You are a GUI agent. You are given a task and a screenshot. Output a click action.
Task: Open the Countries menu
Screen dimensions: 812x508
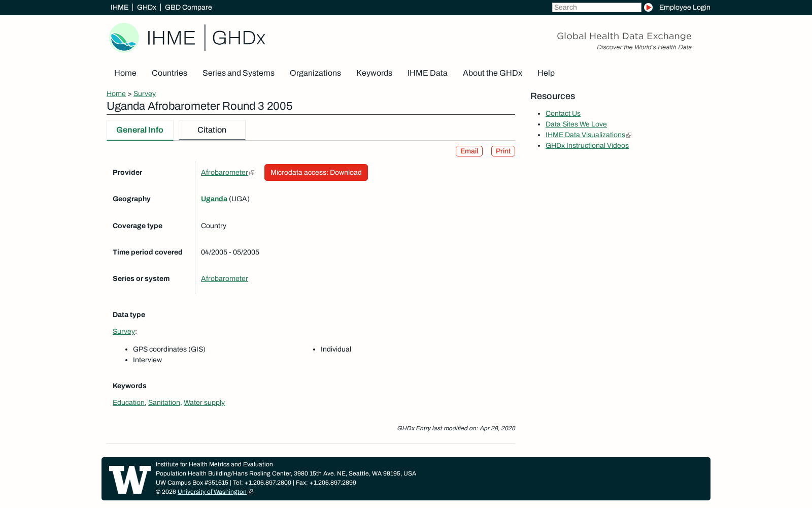tap(170, 73)
